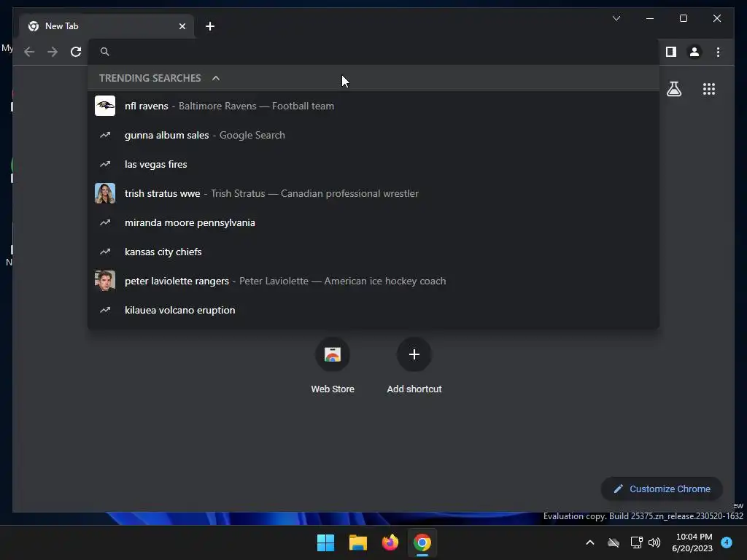Click the Peter Laviolette photo thumbnail
Viewport: 747px width, 560px height.
(x=105, y=281)
